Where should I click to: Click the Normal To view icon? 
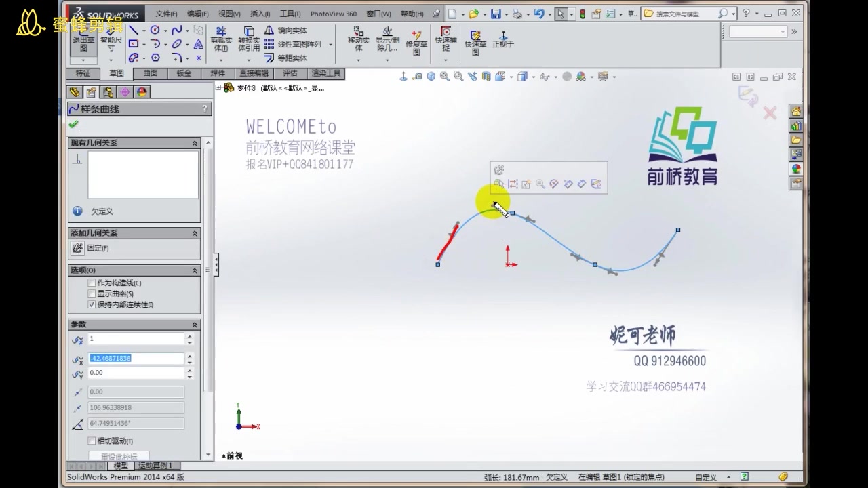tap(503, 35)
